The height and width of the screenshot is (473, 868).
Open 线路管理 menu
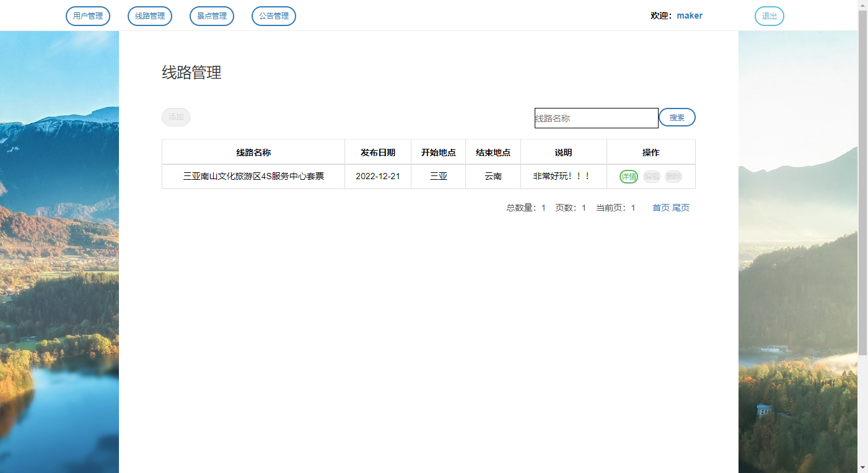pyautogui.click(x=150, y=16)
